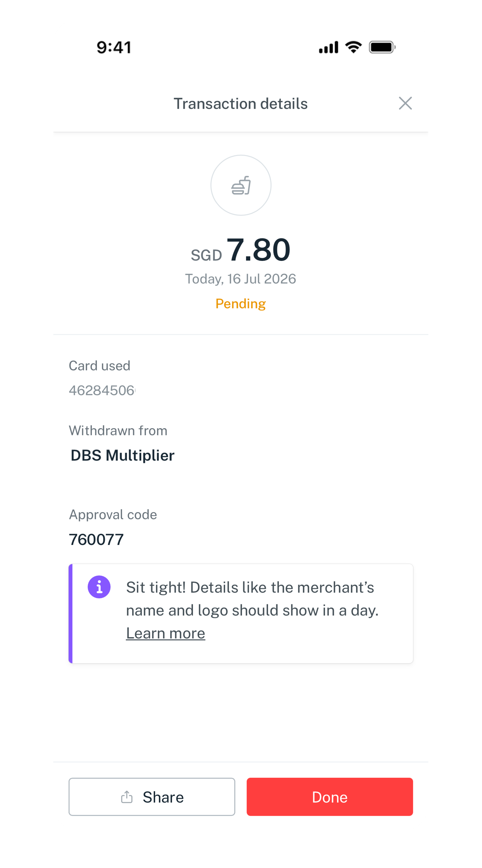This screenshot has width=482, height=868.
Task: Tap the date Today, 16 Jul 2026
Action: coord(241,279)
